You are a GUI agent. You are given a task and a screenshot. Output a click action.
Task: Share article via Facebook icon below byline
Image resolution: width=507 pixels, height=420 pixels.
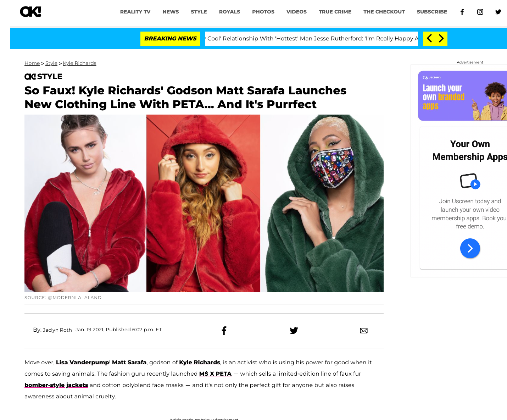224,331
